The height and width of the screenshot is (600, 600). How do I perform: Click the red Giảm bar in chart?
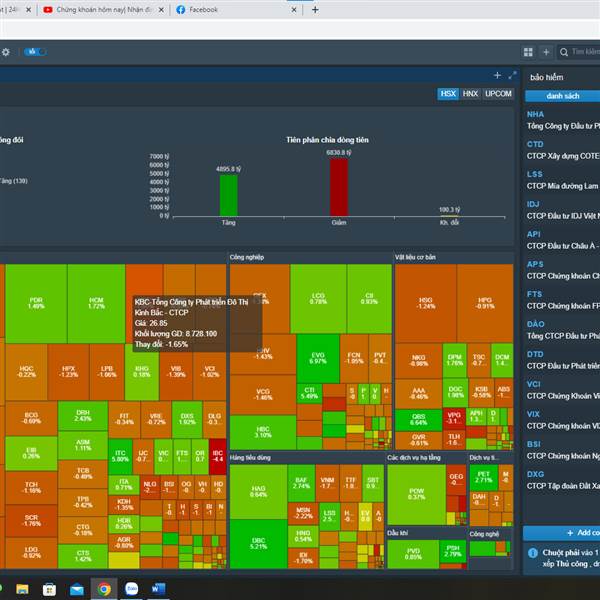(x=339, y=187)
